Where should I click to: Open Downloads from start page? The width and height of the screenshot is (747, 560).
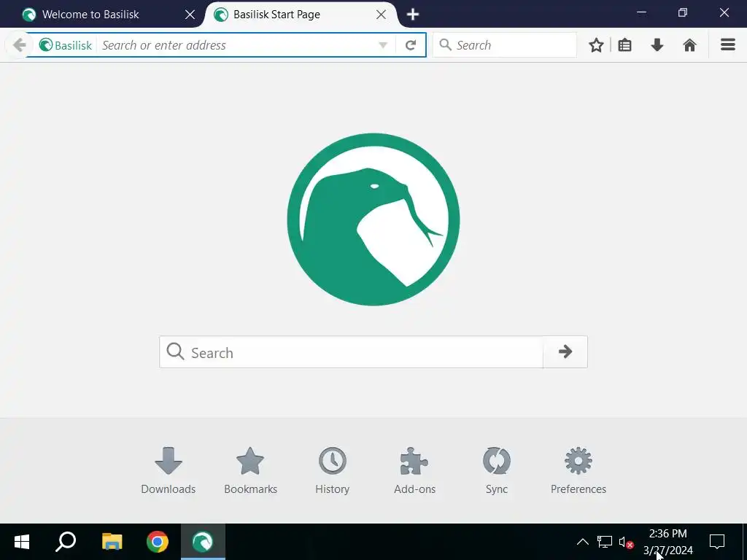pos(169,470)
